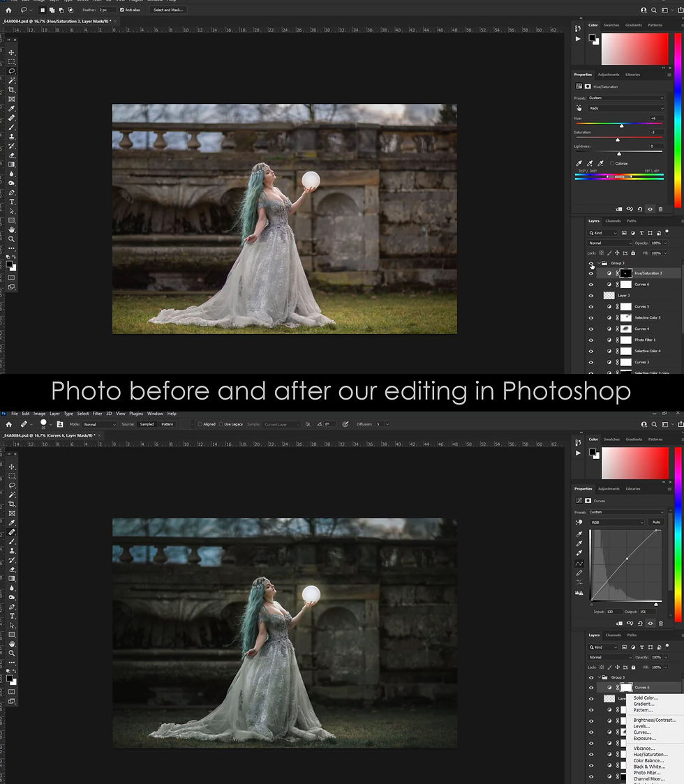Select the Frame tool in the upper Photoshop toolbar
The width and height of the screenshot is (684, 784).
11,99
